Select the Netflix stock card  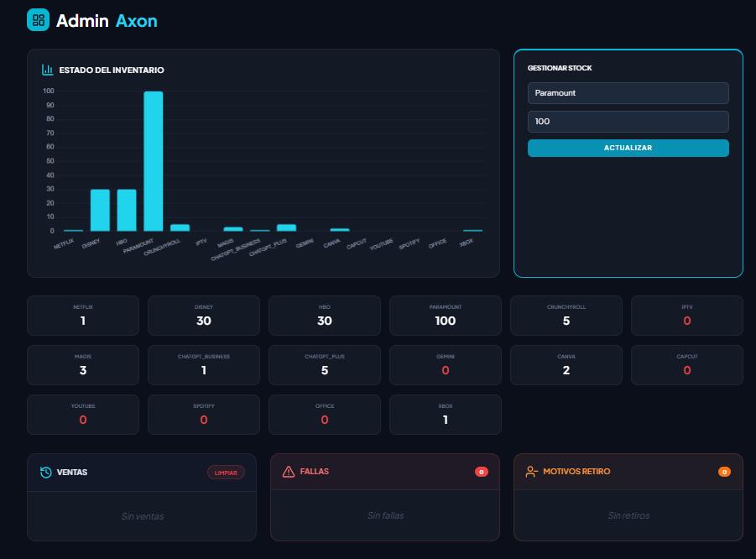click(x=83, y=316)
